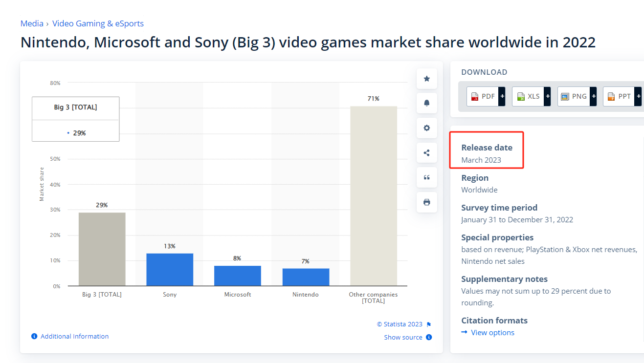644x363 pixels.
Task: Click the print icon
Action: [x=426, y=202]
